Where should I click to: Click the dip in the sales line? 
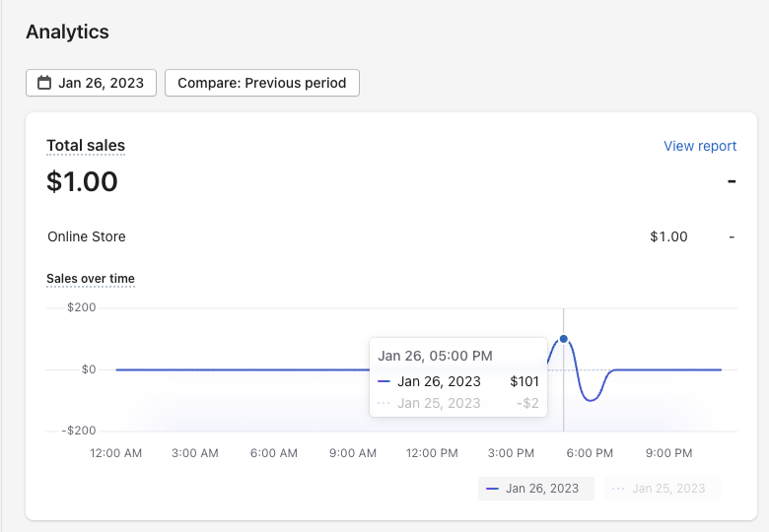point(591,399)
